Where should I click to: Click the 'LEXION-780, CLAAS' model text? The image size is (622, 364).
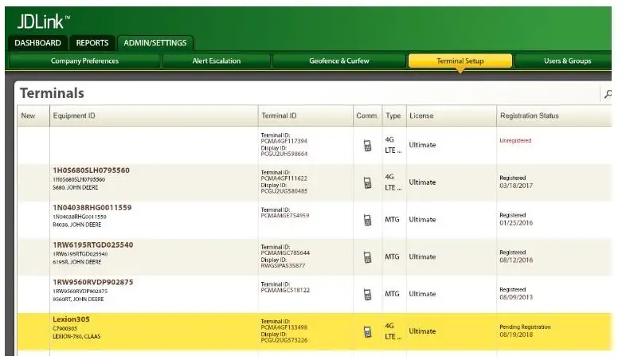point(76,337)
